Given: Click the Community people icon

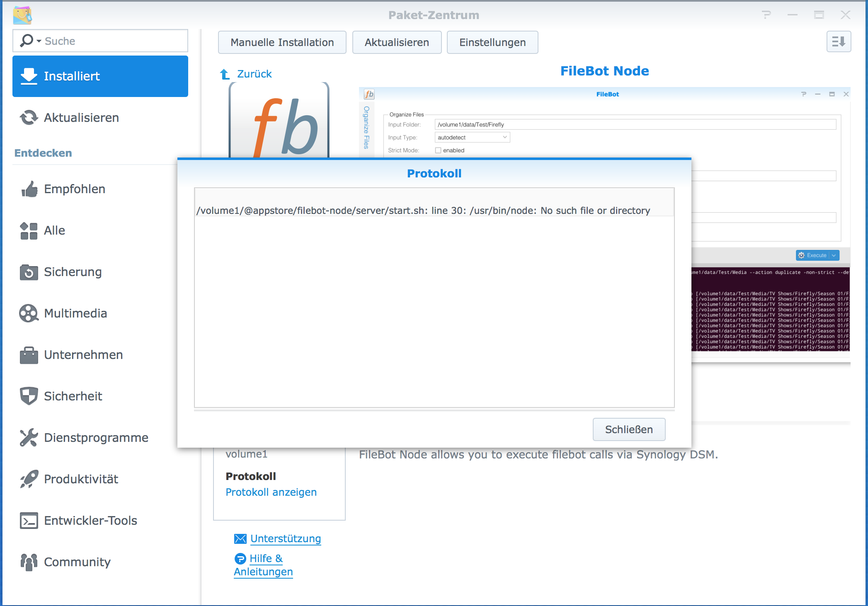Looking at the screenshot, I should tap(29, 562).
